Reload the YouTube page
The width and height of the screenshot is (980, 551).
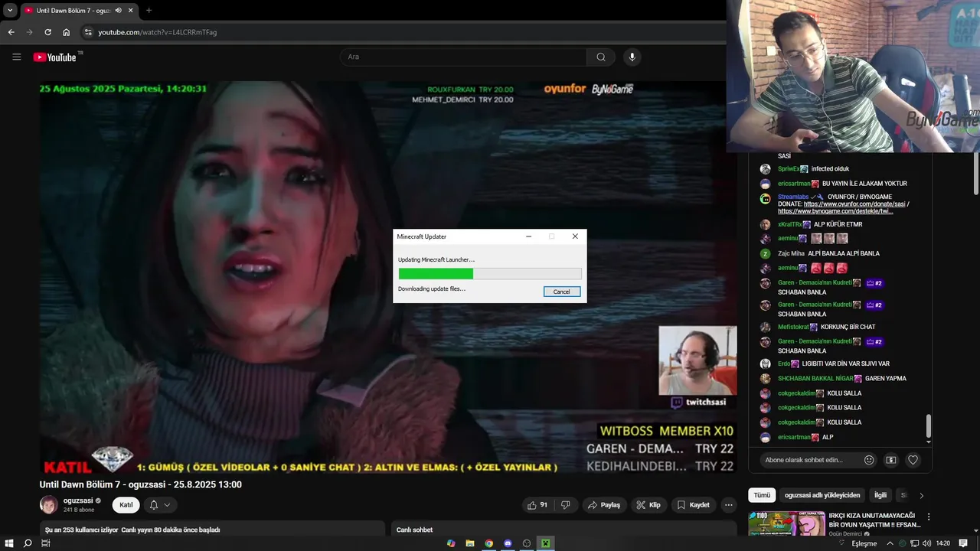click(47, 32)
